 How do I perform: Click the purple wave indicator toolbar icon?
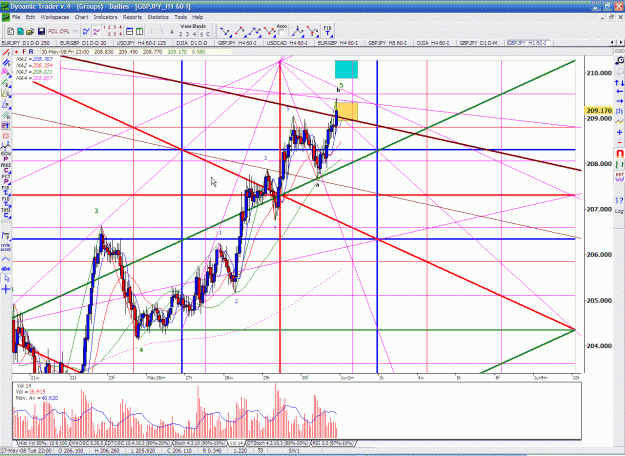coord(96,31)
